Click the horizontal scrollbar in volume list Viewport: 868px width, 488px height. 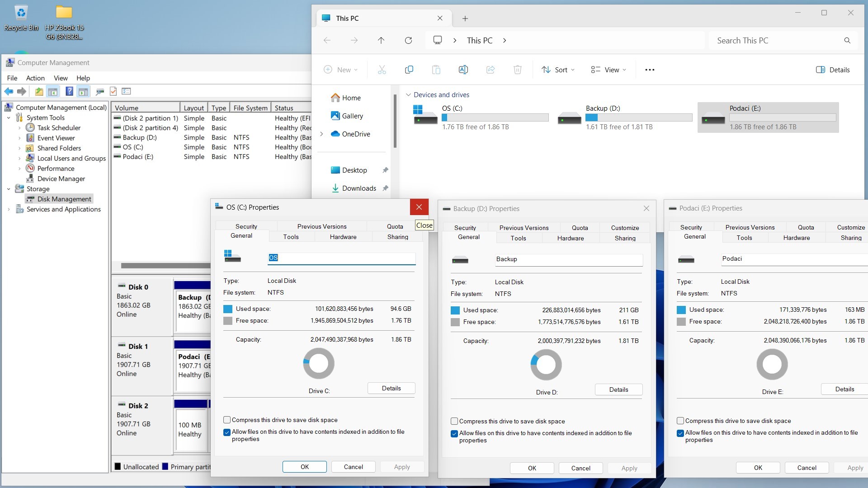point(165,266)
